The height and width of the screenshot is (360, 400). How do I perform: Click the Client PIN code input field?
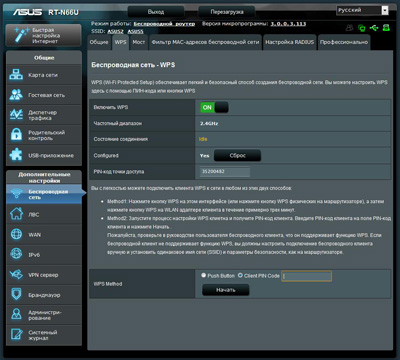pos(306,276)
